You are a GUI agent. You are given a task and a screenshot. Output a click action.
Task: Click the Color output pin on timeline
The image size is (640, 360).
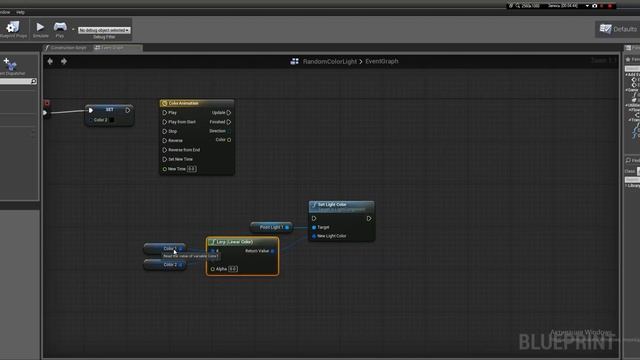click(x=229, y=140)
